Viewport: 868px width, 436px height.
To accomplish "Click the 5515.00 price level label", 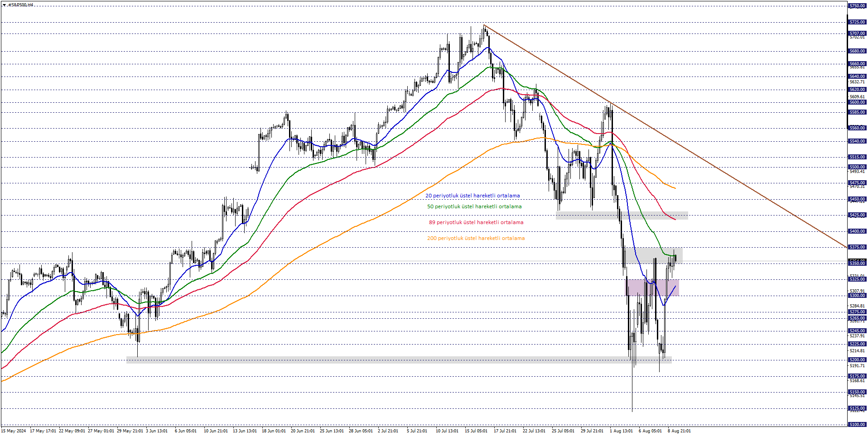I will pos(857,157).
